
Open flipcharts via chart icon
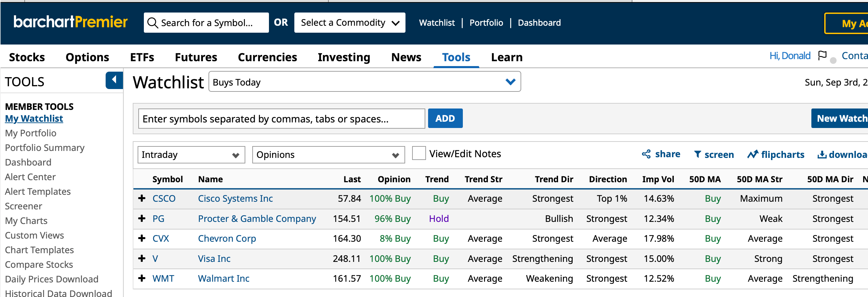753,154
